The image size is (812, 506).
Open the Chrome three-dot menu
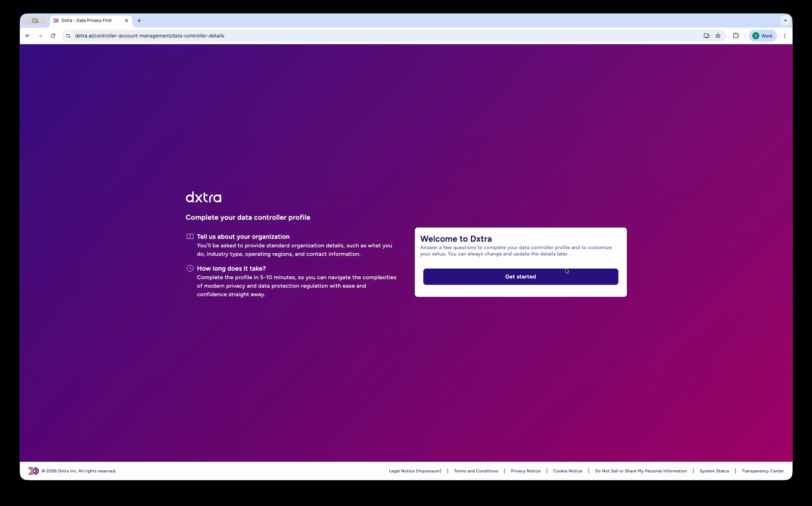784,36
